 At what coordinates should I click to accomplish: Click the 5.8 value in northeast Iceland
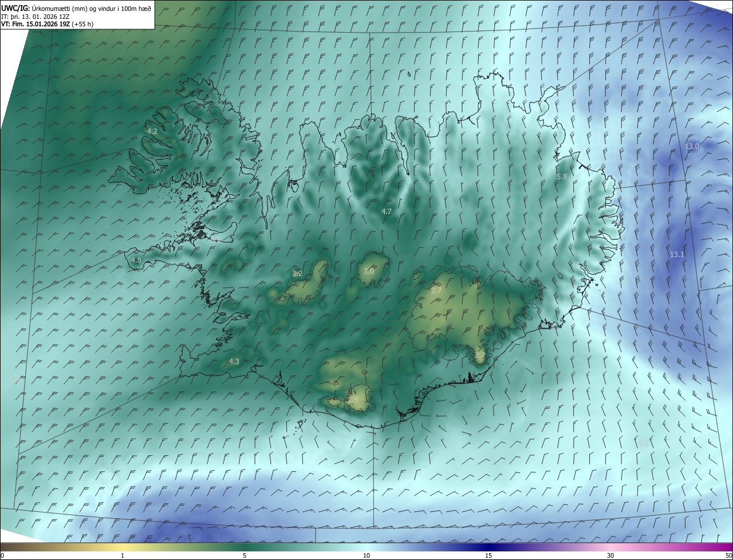(562, 177)
